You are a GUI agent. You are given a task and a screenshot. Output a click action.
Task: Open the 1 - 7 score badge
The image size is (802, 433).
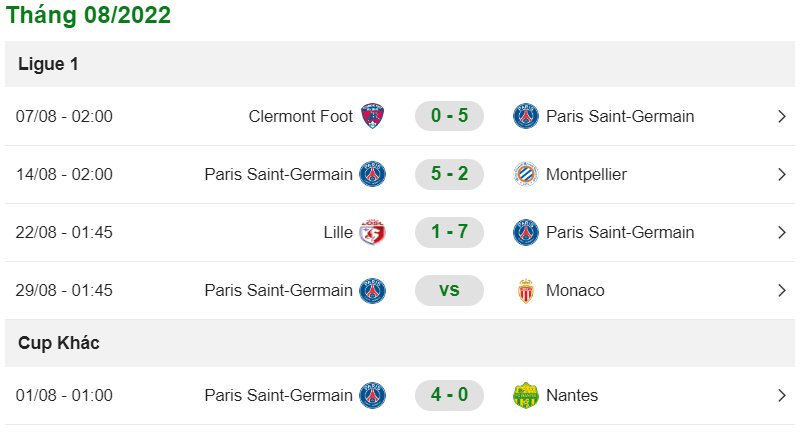tap(449, 232)
